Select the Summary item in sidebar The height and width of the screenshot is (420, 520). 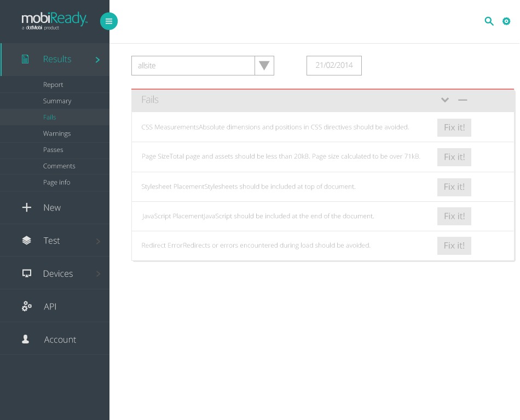(x=57, y=101)
